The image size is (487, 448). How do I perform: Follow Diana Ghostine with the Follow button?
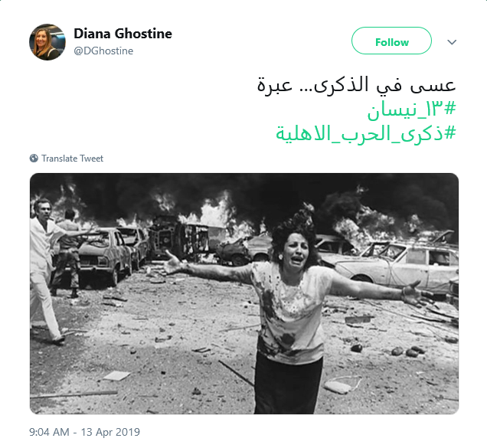tap(391, 41)
